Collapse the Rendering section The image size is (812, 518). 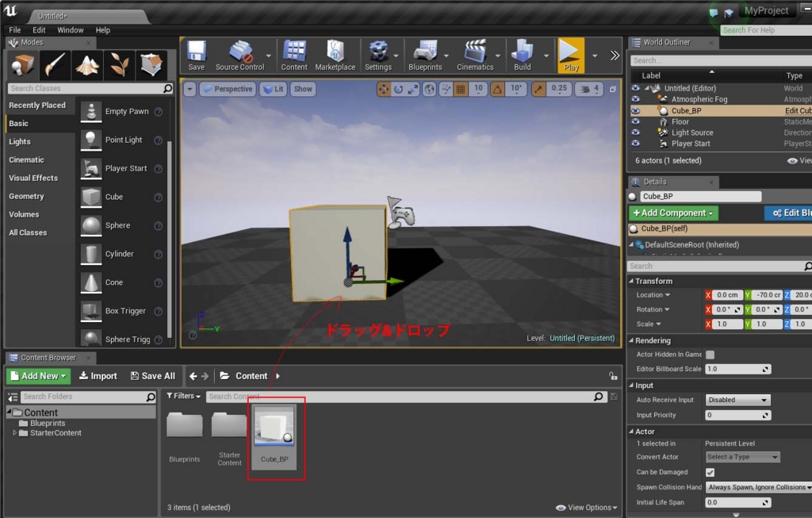tap(630, 340)
